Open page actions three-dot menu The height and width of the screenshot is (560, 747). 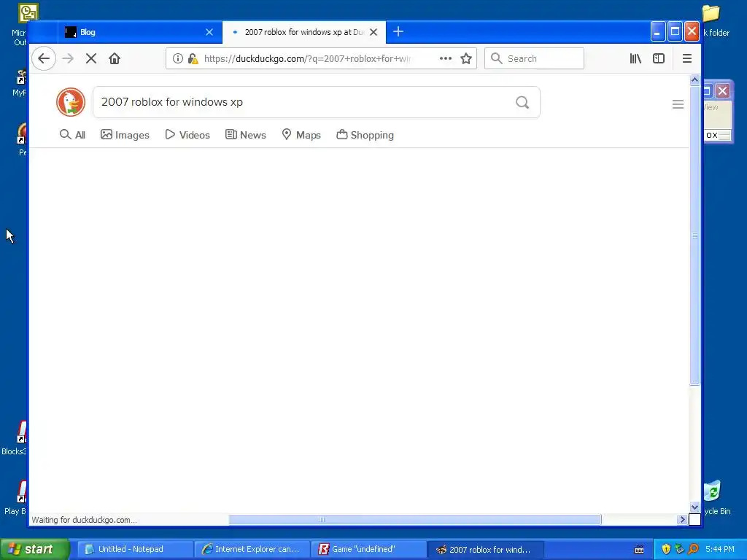coord(446,58)
